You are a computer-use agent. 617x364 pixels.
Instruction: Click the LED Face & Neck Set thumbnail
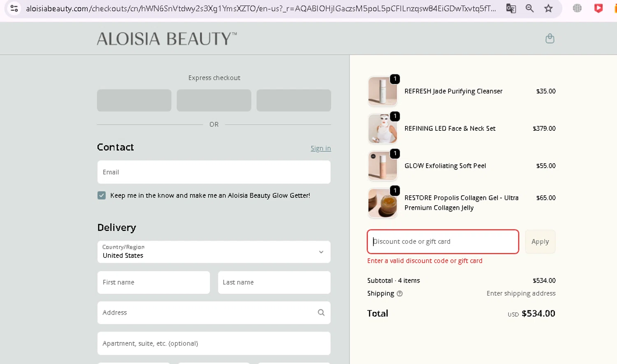click(x=383, y=129)
